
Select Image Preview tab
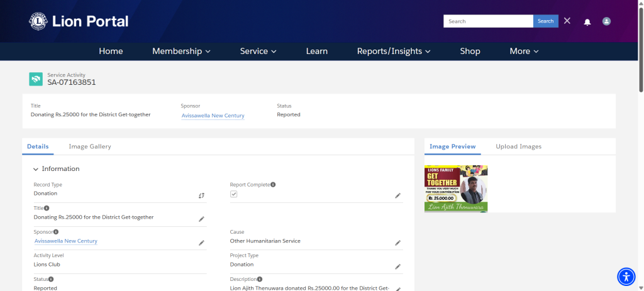pyautogui.click(x=453, y=146)
